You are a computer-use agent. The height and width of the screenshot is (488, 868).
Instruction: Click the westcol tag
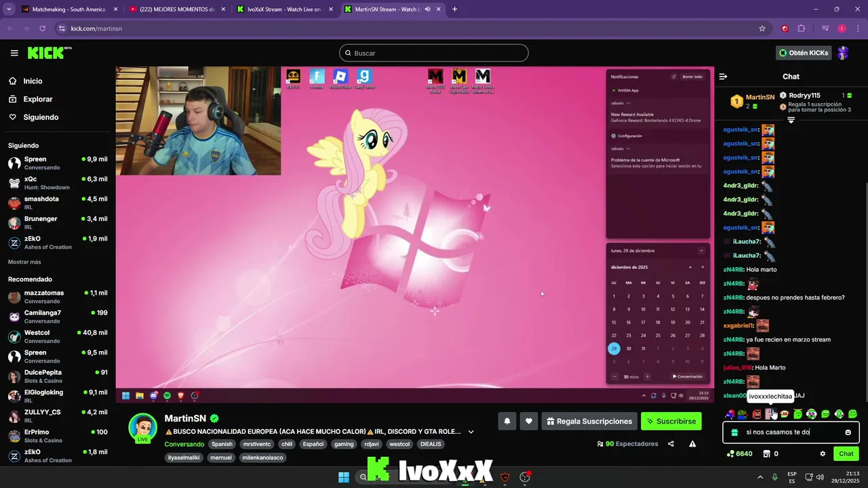[399, 444]
